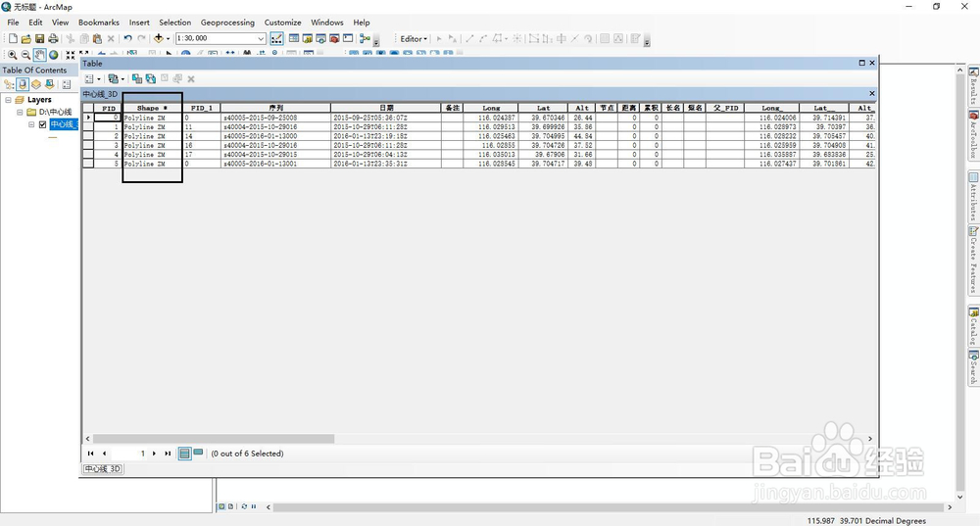Open the Catalog side tab
This screenshot has height=526, width=980.
[974, 327]
